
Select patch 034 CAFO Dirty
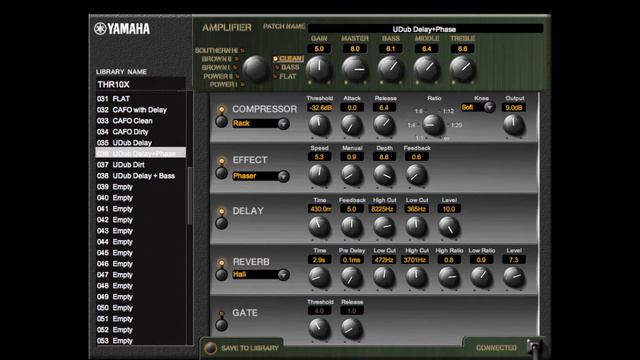click(x=140, y=132)
